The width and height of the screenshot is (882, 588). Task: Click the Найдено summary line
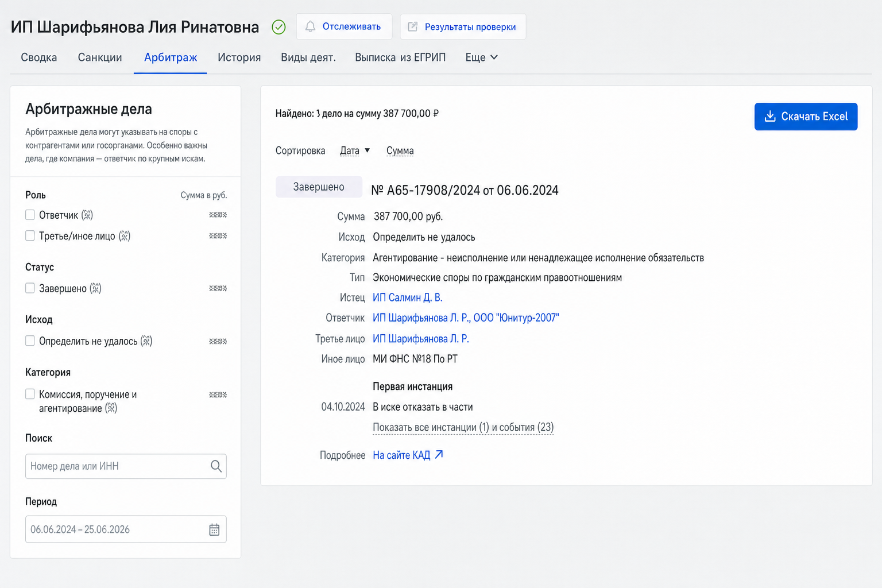[357, 114]
